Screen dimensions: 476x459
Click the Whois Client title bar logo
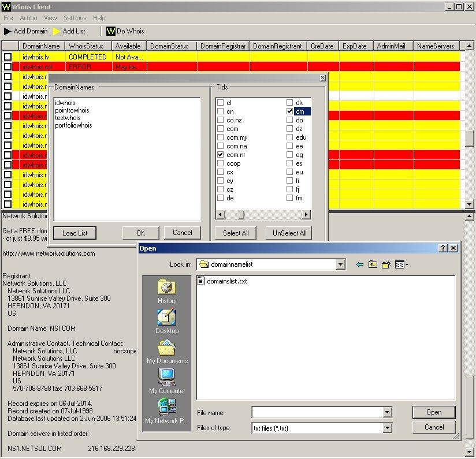point(6,7)
